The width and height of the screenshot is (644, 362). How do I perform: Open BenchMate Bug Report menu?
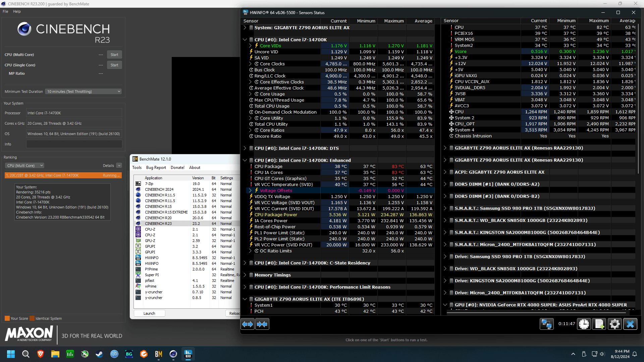(156, 168)
